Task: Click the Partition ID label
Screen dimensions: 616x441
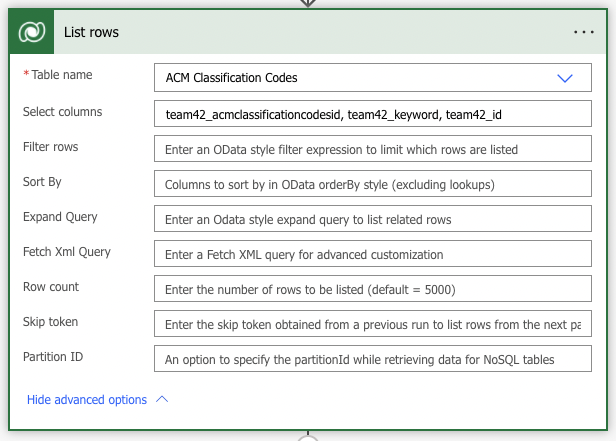Action: 53,357
